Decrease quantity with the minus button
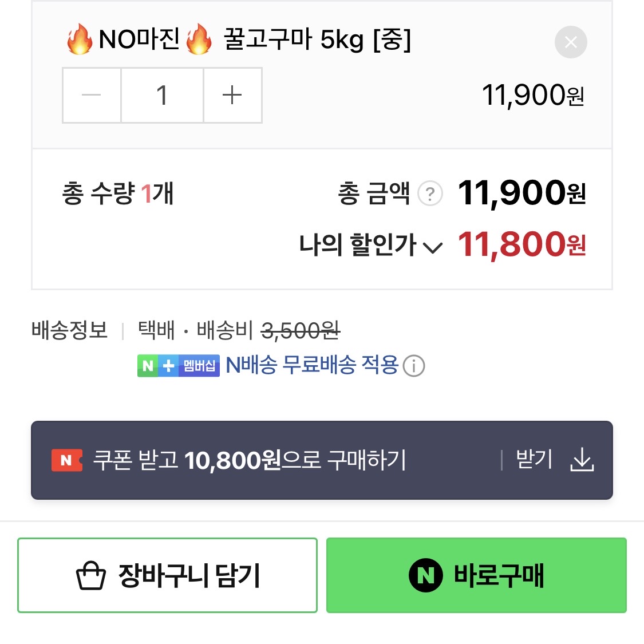This screenshot has width=644, height=644. [x=92, y=95]
